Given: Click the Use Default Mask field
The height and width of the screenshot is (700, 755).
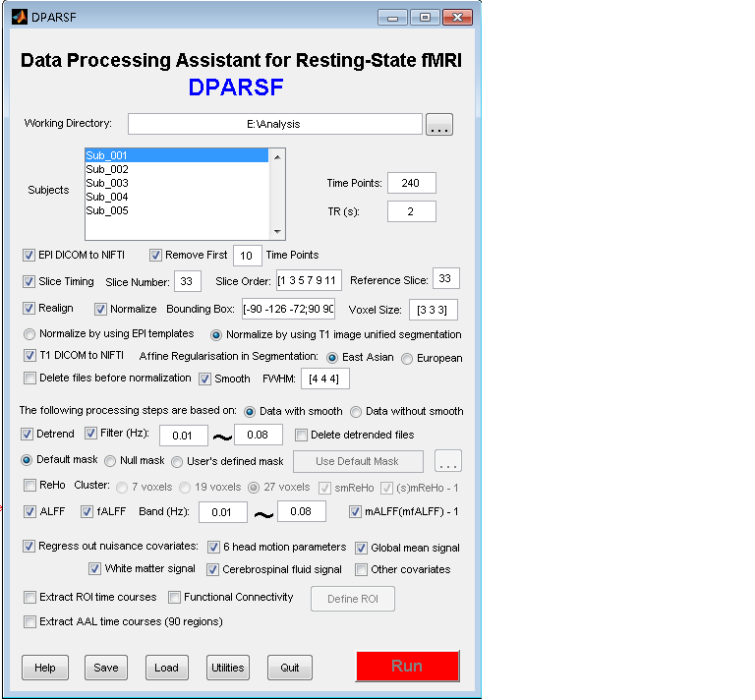Looking at the screenshot, I should [x=358, y=461].
